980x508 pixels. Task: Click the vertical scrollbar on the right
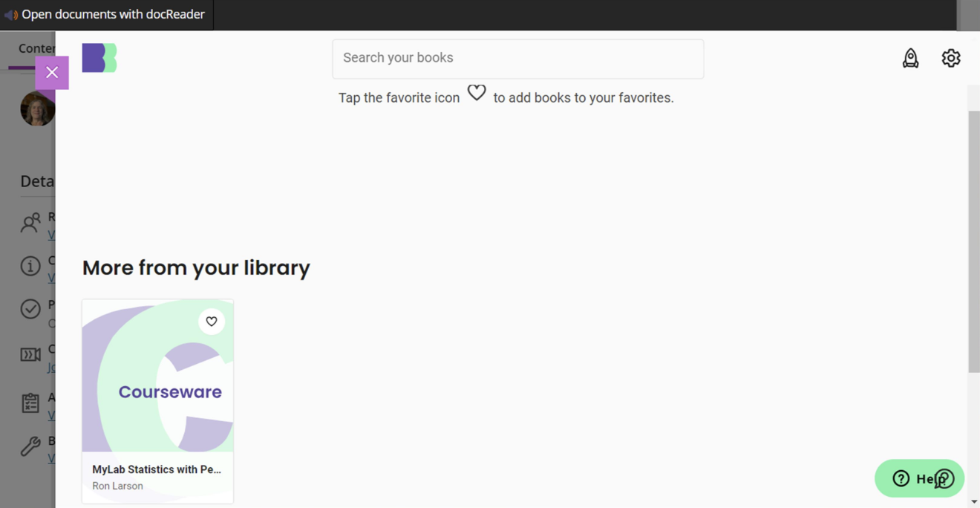(x=974, y=241)
